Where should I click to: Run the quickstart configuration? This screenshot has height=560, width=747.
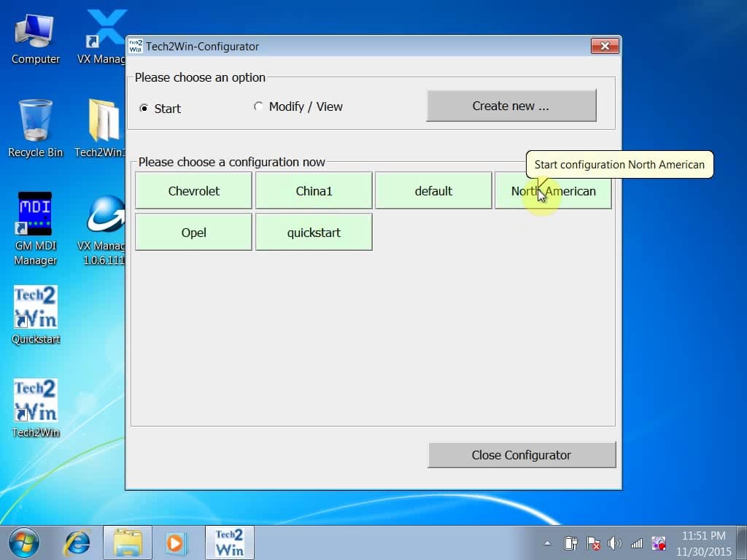coord(314,233)
